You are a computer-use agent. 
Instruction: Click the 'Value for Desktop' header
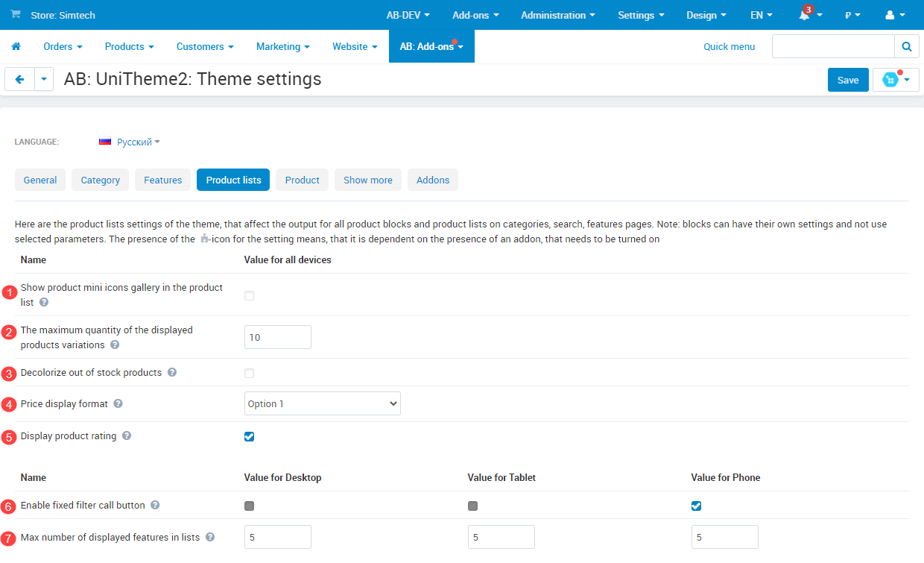click(282, 477)
